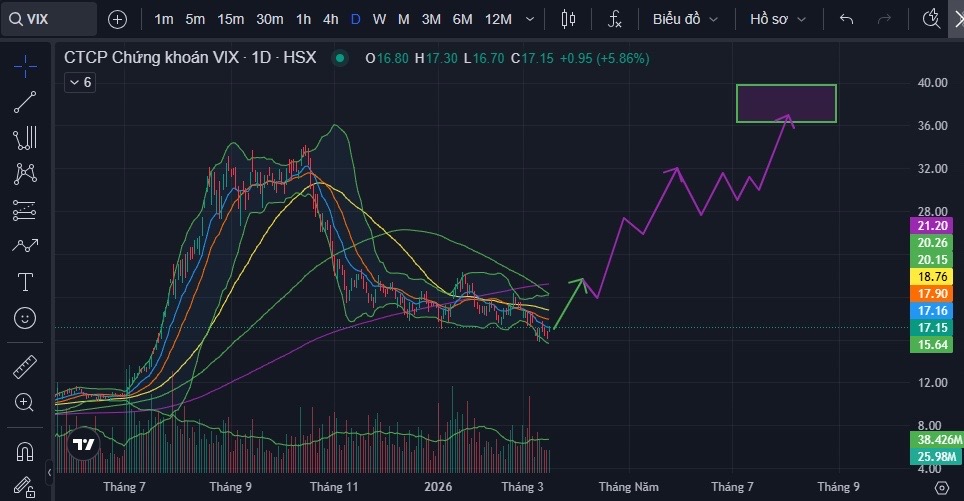This screenshot has width=964, height=501.
Task: Open the VIX symbol search box
Action: coord(49,19)
